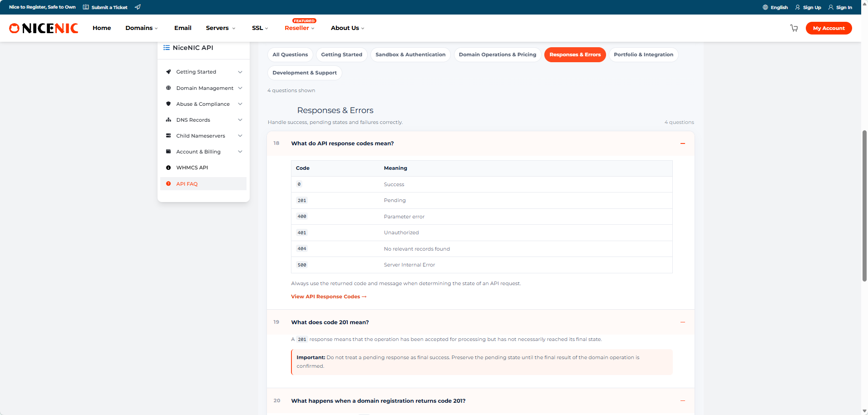Expand Domain Management sidebar chevron
The width and height of the screenshot is (868, 415).
[x=240, y=88]
